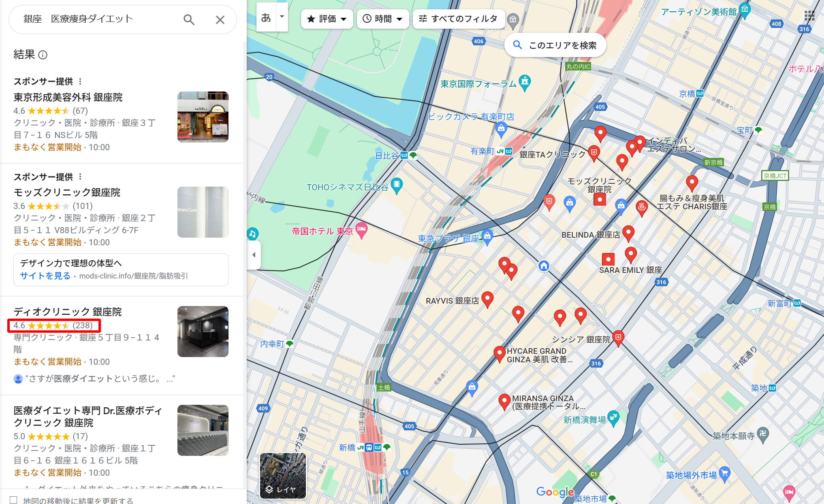The image size is (824, 504).
Task: Expand the 時間 hours filter dropdown
Action: [382, 19]
